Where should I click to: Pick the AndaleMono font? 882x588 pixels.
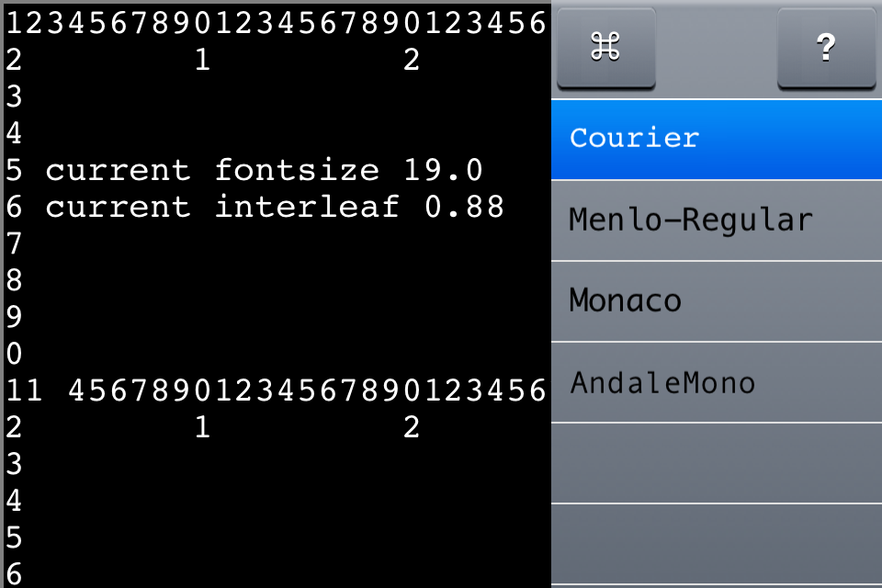coord(717,382)
